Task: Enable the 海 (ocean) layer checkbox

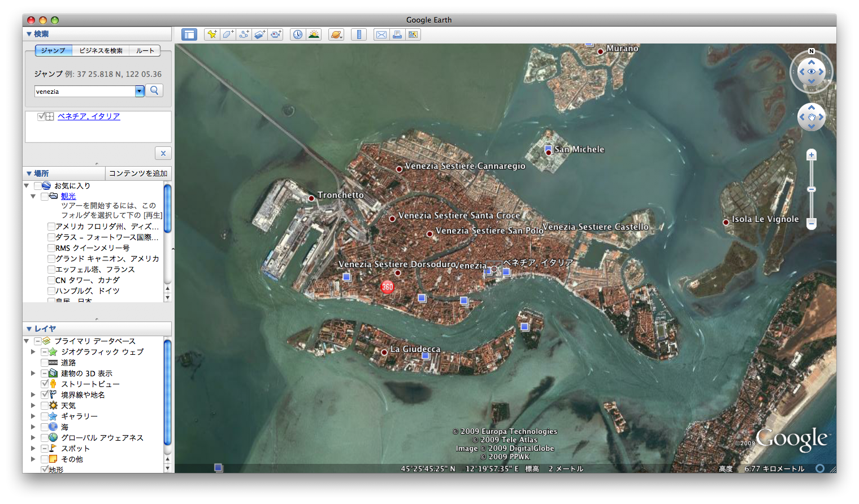Action: (45, 427)
